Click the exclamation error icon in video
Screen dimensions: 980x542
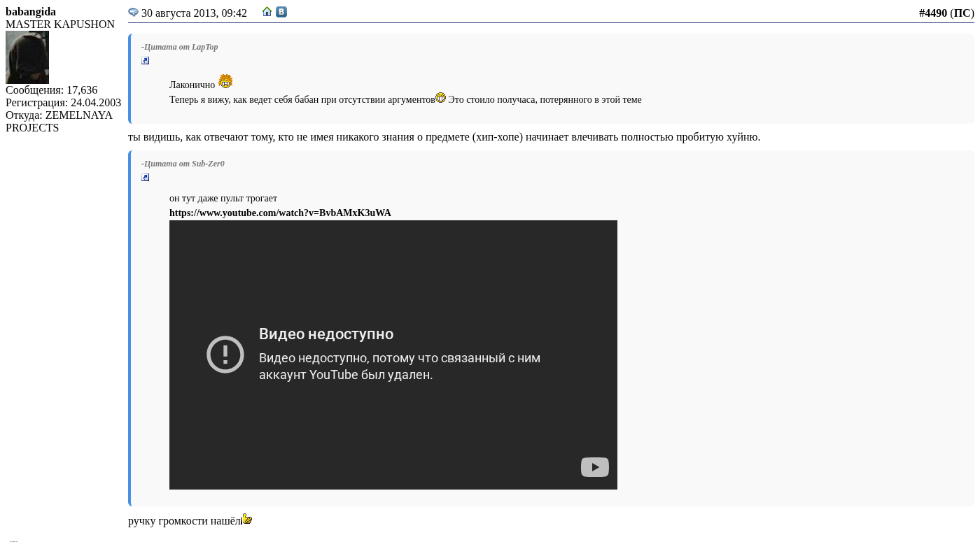click(x=225, y=355)
